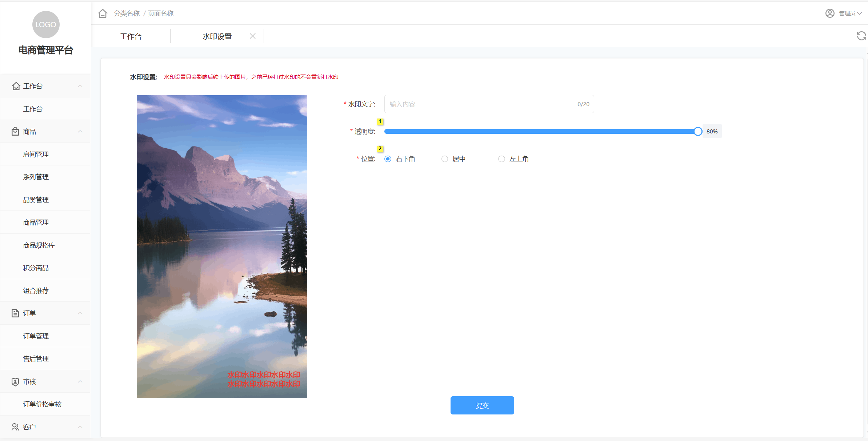Viewport: 868px width, 441px height.
Task: Open 订单价格审核 in sidebar
Action: [45, 404]
